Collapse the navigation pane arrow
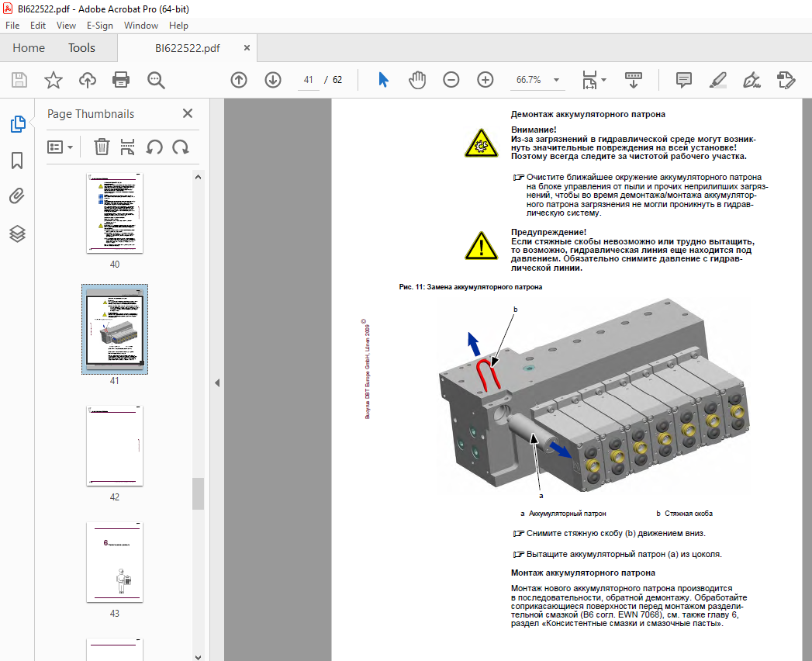The height and width of the screenshot is (661, 812). point(217,382)
